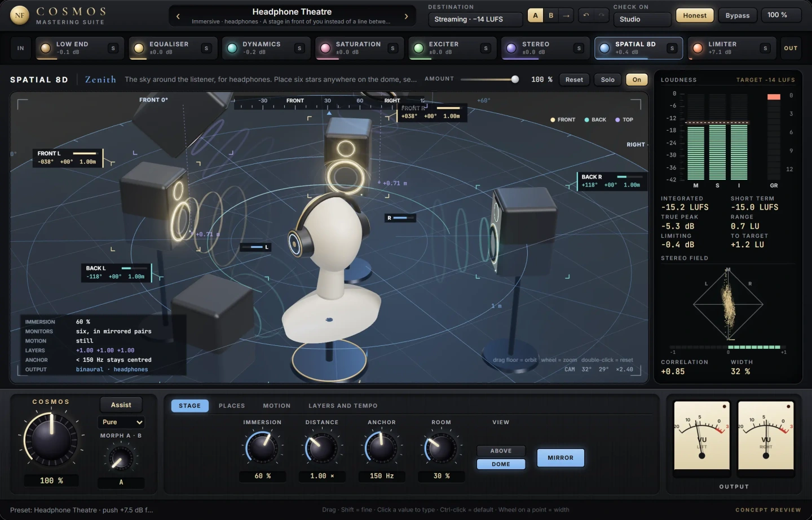Select the Dome view option
The width and height of the screenshot is (812, 520).
501,464
